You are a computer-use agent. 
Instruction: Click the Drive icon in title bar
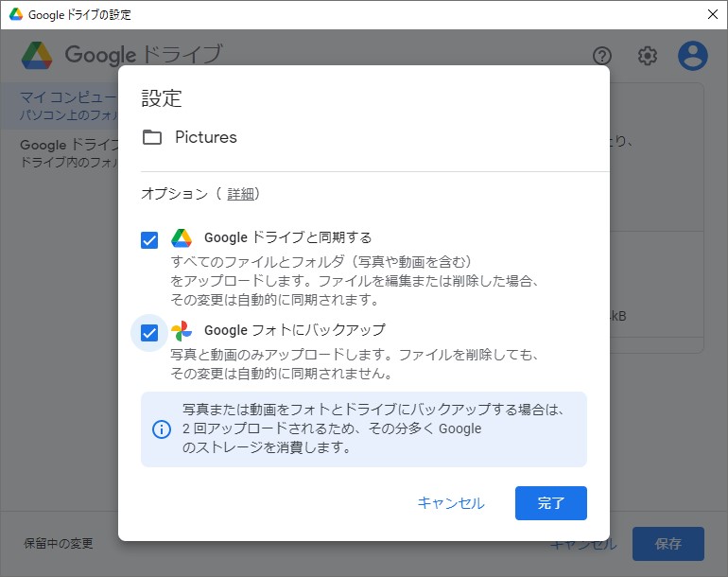click(x=16, y=14)
